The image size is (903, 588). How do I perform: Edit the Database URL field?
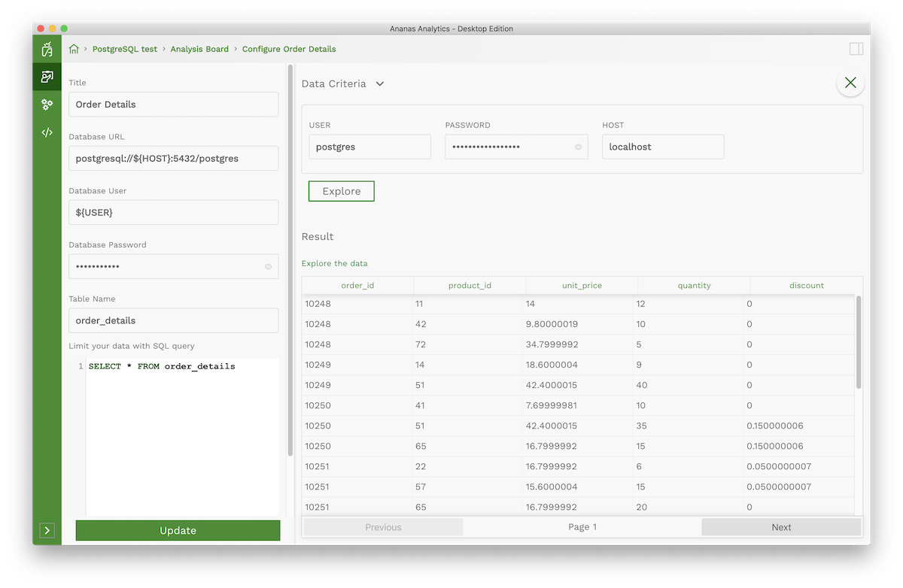[x=174, y=159]
